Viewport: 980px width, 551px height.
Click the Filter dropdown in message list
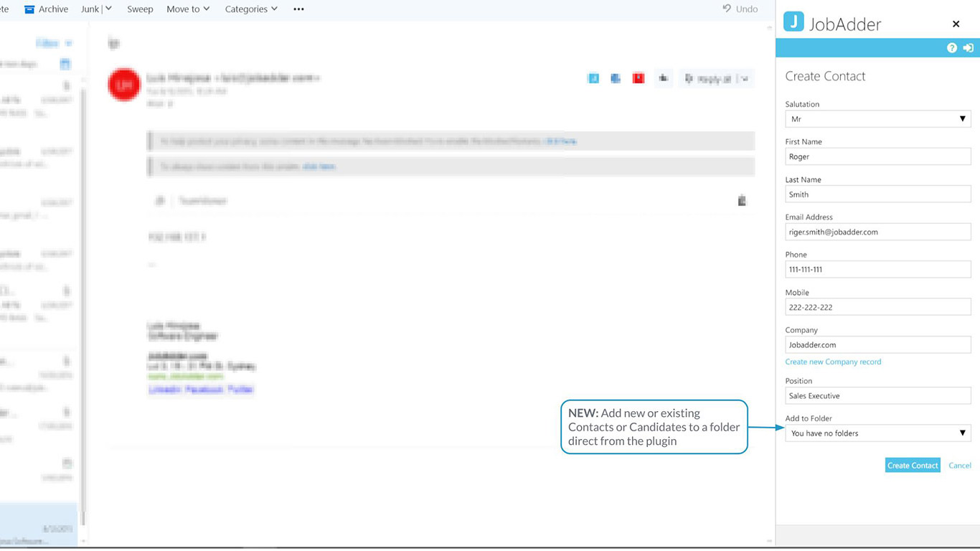(54, 43)
